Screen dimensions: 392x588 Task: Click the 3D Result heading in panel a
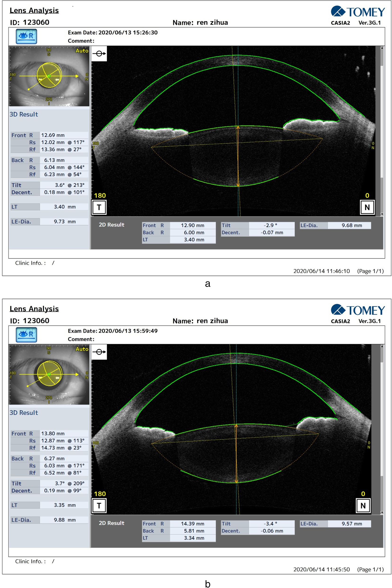coord(24,114)
